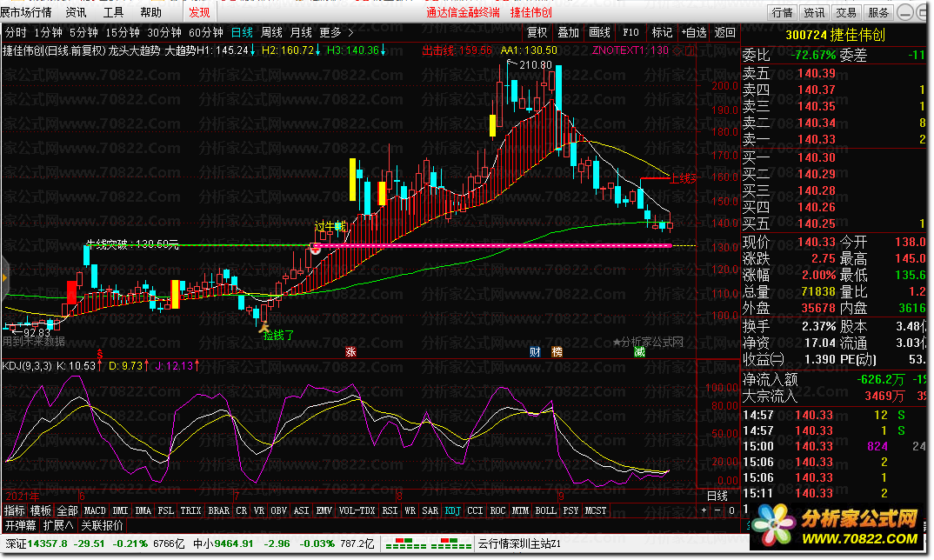
Task: Click the left connection signal bars in status bar
Action: click(x=405, y=544)
